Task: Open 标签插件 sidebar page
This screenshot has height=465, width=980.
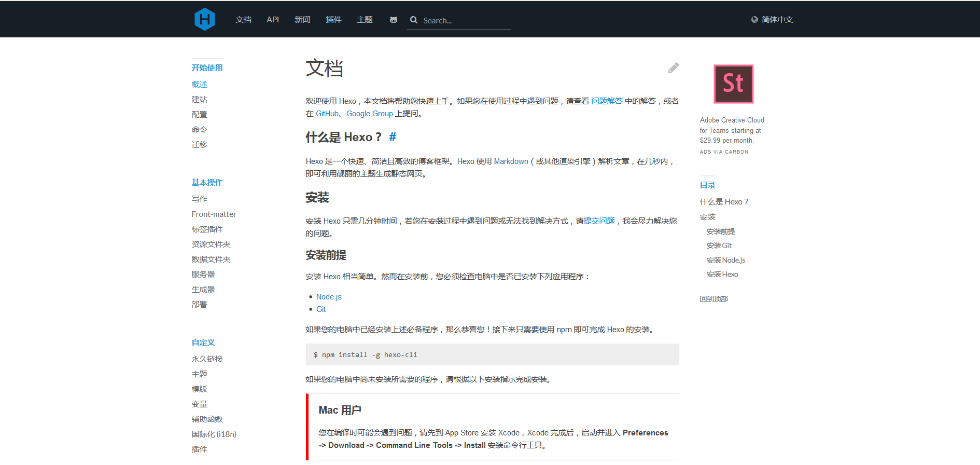Action: point(207,229)
